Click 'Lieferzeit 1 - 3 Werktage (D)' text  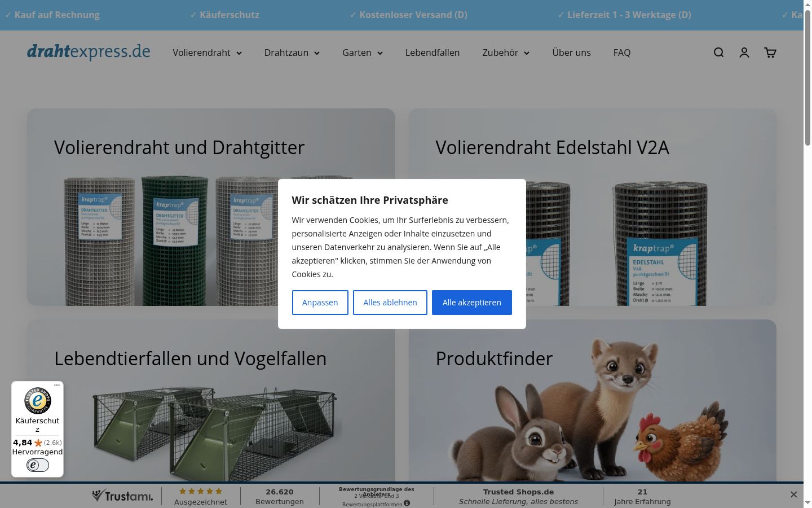pyautogui.click(x=629, y=15)
